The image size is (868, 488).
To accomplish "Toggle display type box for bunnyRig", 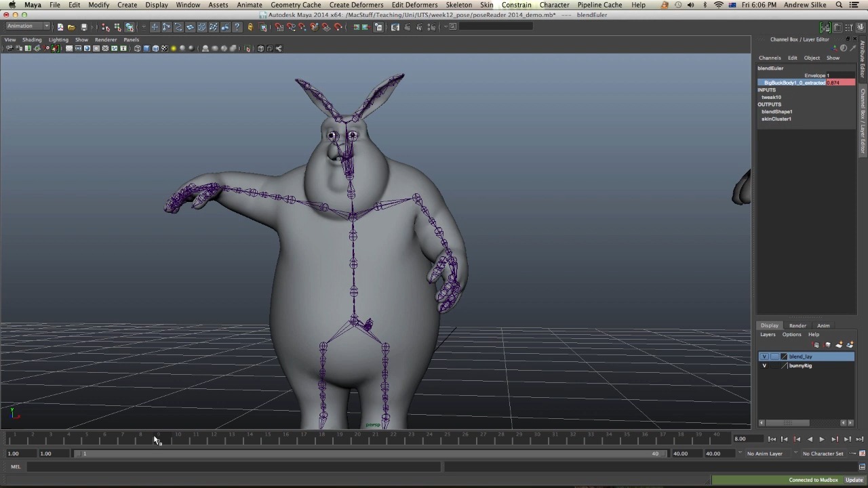I will coord(774,366).
